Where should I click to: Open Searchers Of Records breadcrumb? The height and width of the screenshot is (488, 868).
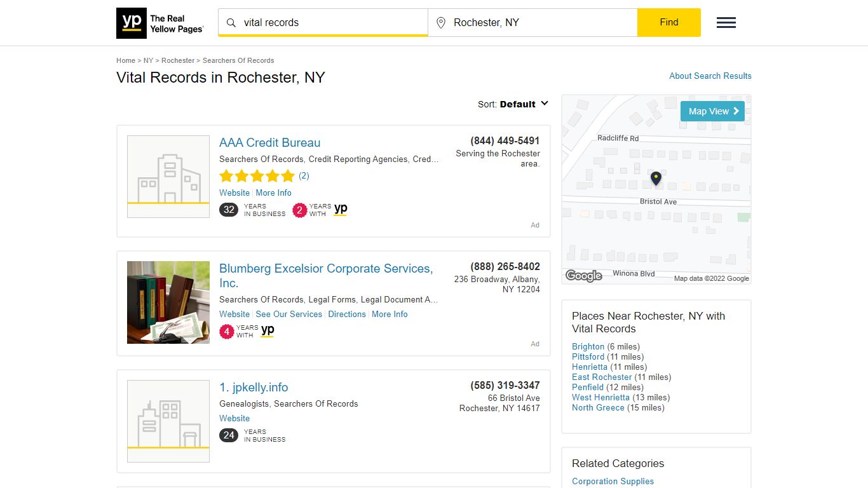[x=238, y=60]
